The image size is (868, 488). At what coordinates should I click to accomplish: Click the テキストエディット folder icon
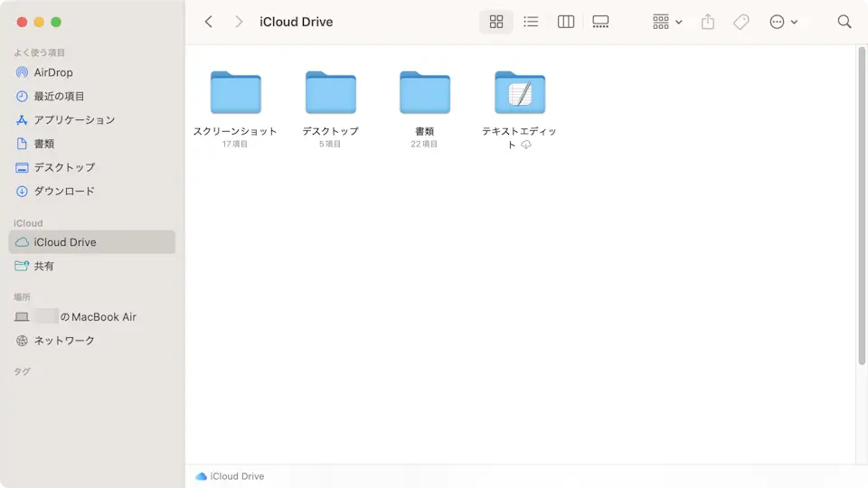click(x=520, y=92)
